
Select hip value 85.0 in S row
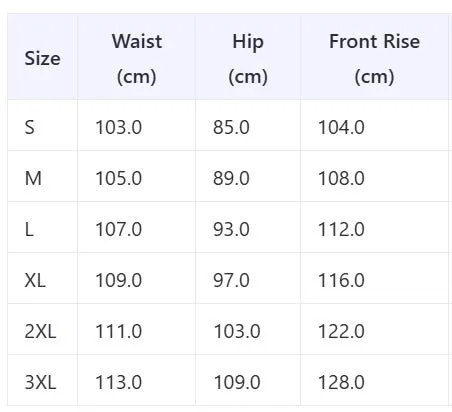click(231, 127)
